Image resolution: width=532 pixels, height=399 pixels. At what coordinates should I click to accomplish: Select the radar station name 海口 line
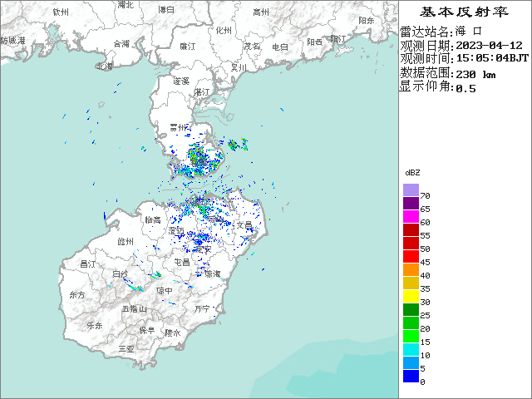click(441, 32)
